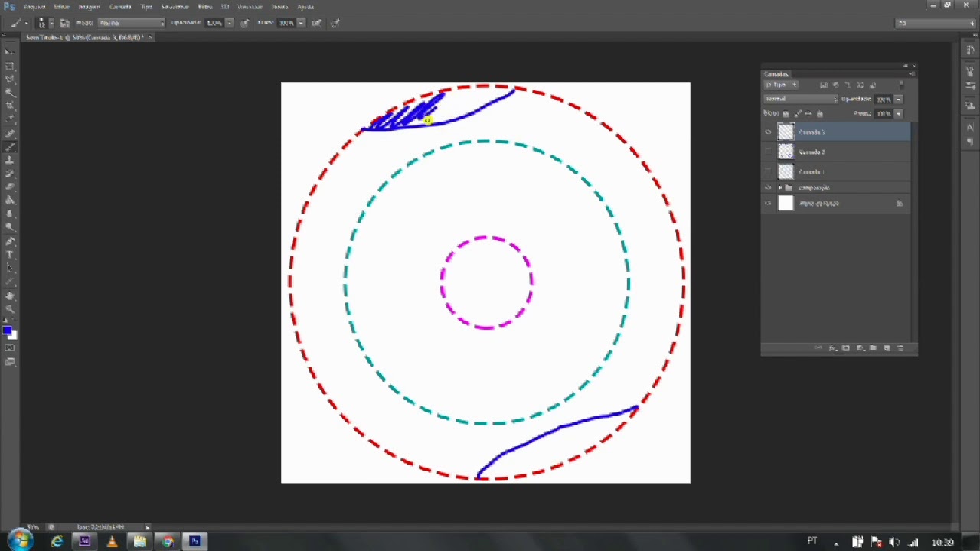The width and height of the screenshot is (980, 551).
Task: Hide the composição group
Action: point(768,187)
